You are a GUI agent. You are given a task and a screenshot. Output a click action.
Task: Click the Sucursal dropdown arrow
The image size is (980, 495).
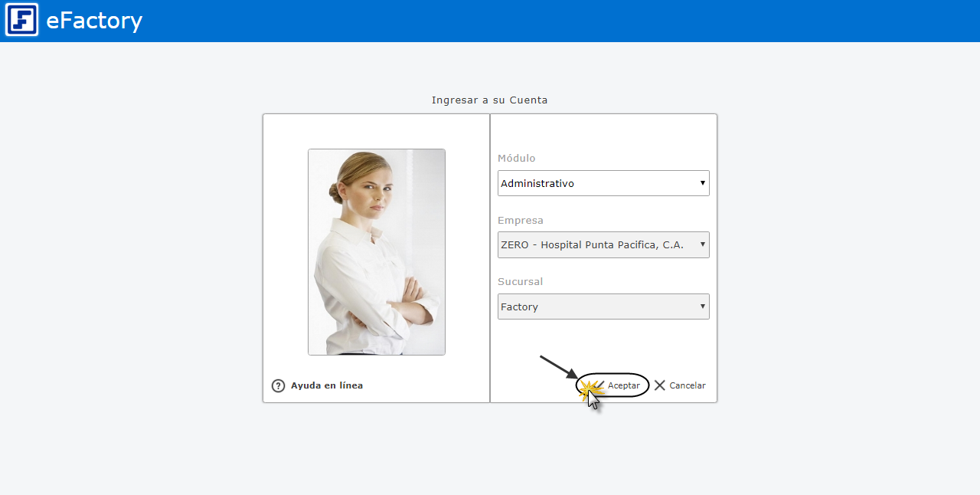[x=702, y=307]
